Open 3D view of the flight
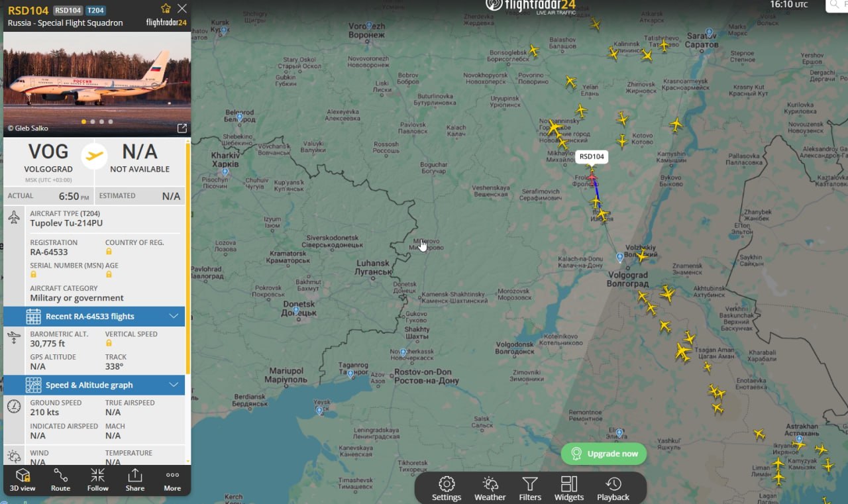The width and height of the screenshot is (848, 504). click(23, 480)
